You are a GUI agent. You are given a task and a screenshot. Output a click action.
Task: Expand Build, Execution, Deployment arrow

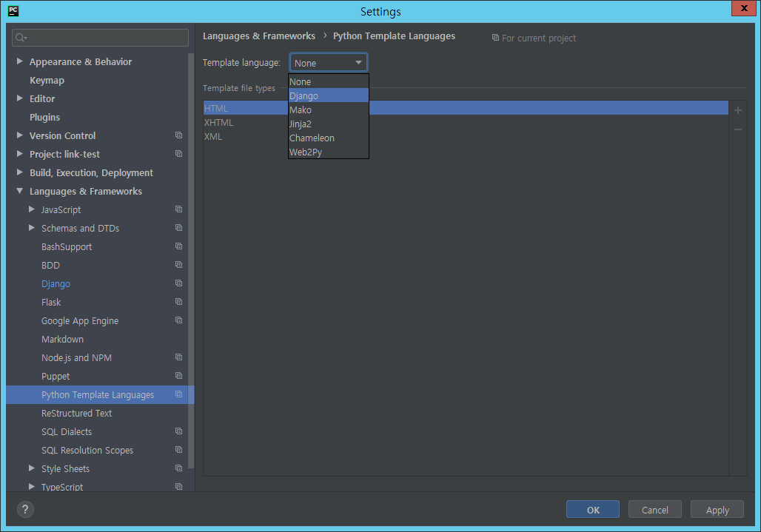(x=20, y=172)
